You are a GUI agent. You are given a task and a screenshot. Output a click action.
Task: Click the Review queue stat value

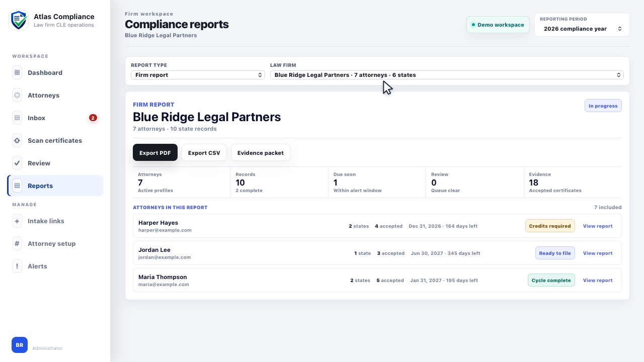pos(434,183)
